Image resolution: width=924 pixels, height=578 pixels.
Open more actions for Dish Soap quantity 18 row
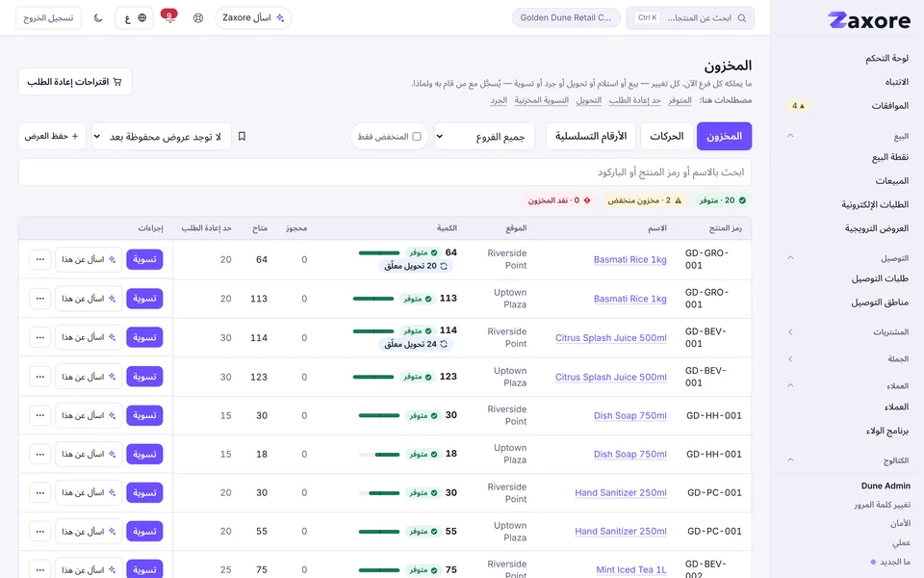40,454
